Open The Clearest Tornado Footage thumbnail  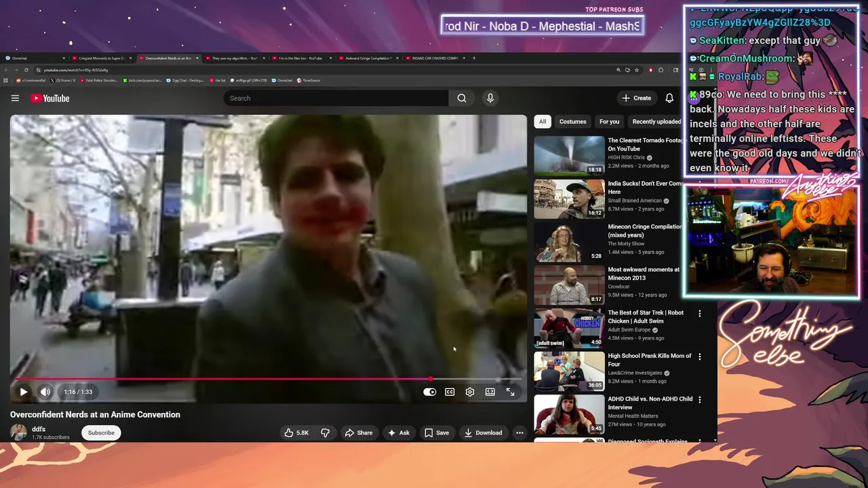[569, 156]
